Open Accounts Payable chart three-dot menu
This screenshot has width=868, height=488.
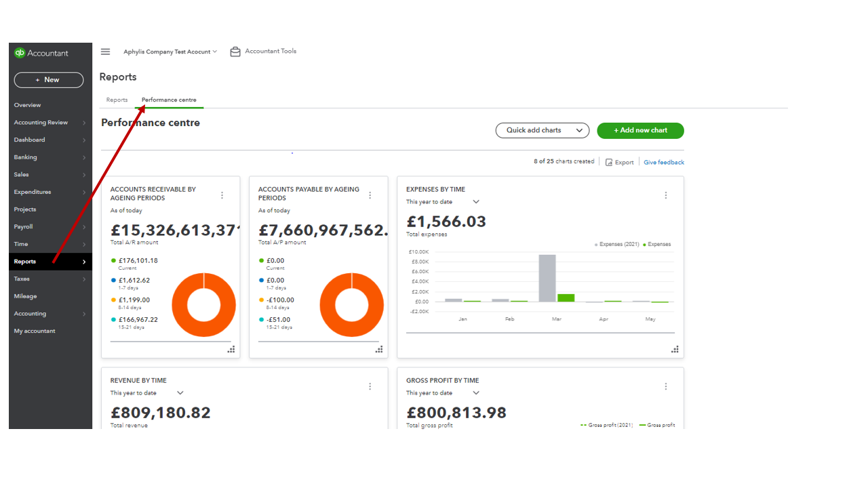pyautogui.click(x=370, y=195)
